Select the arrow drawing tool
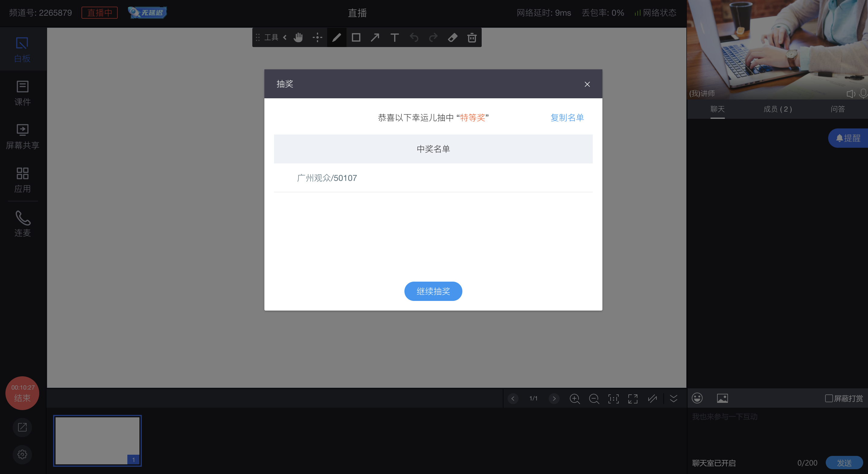Screen dimensions: 868x474 pos(375,37)
